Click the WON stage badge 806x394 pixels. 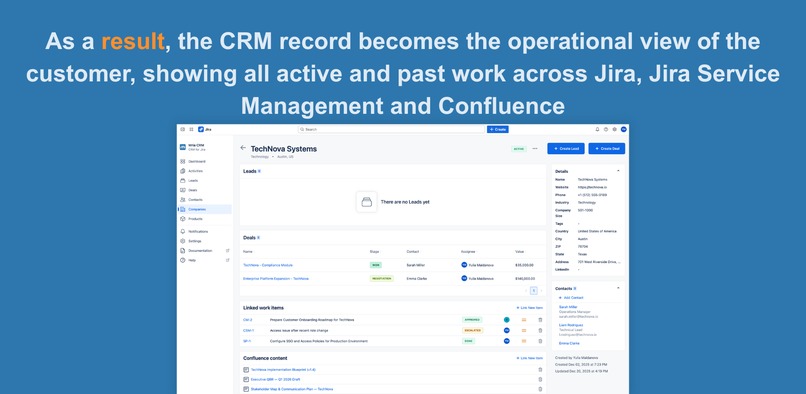click(x=376, y=265)
